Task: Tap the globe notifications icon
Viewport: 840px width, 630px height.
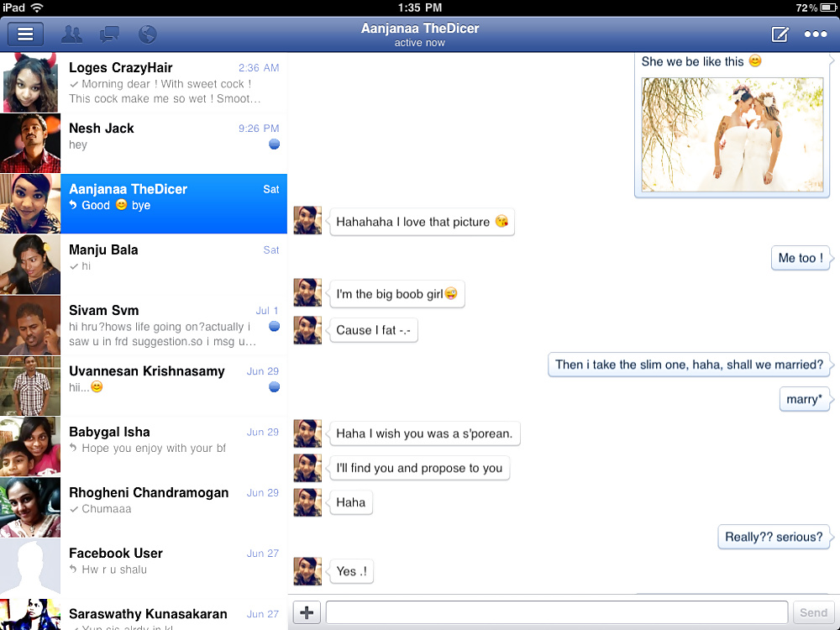Action: (x=147, y=34)
